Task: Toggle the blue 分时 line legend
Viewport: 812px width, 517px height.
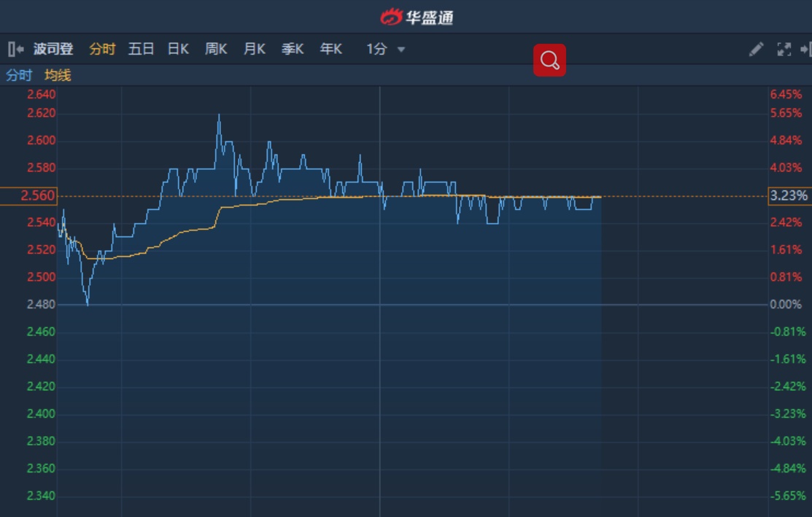Action: 19,76
